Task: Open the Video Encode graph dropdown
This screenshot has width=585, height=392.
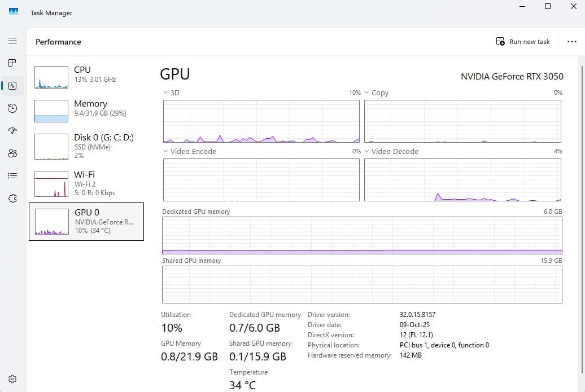Action: pos(165,151)
